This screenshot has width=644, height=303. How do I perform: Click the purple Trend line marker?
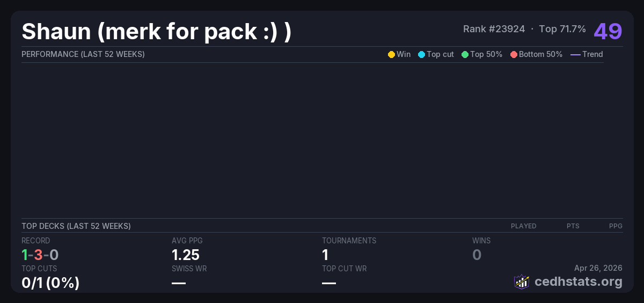pos(575,54)
